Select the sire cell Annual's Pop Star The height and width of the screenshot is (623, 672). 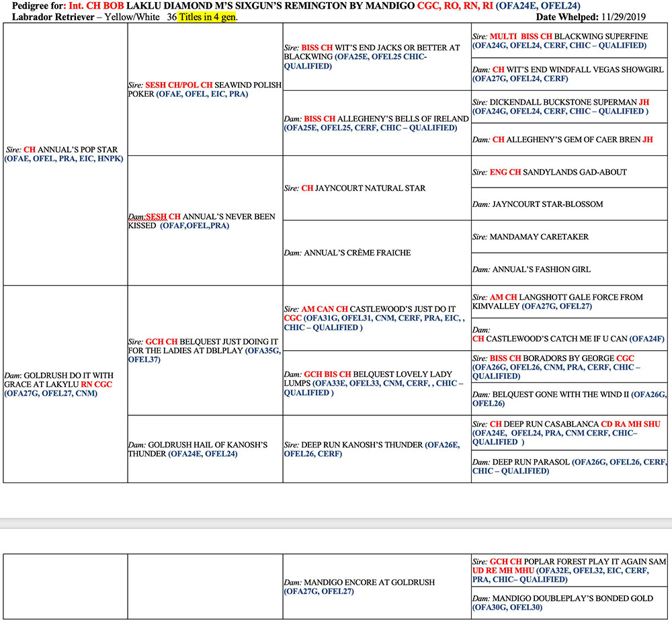pos(65,154)
